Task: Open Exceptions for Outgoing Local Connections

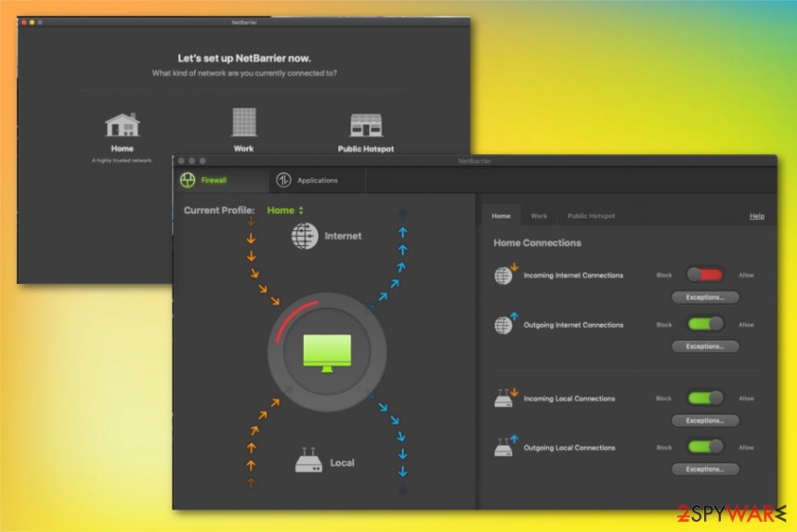Action: pyautogui.click(x=705, y=470)
